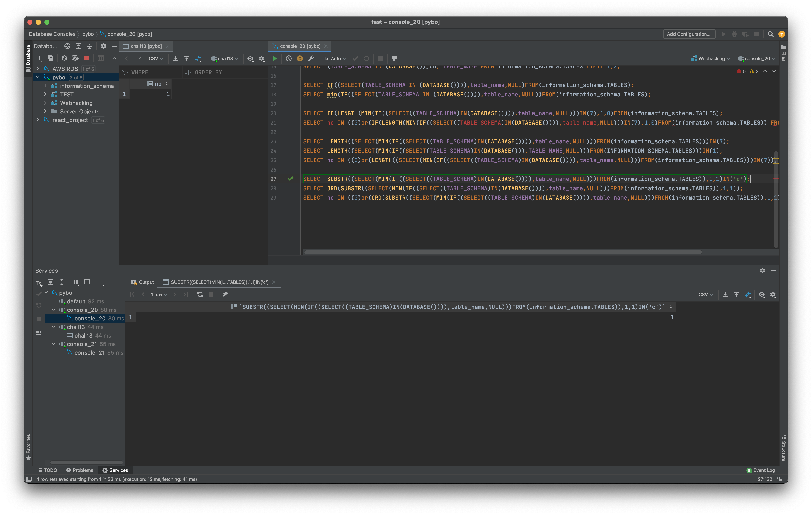Pin the SUBSTR result tab
The image size is (812, 515).
pyautogui.click(x=225, y=294)
